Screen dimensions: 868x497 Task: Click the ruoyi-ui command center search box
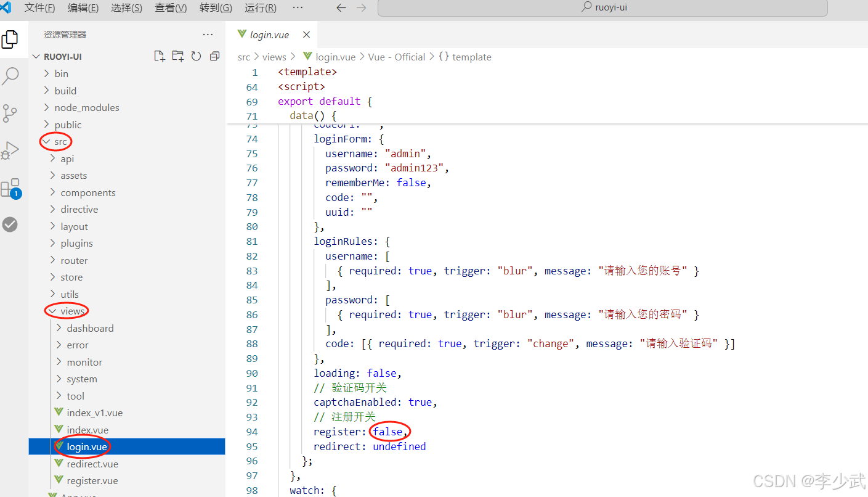click(602, 8)
